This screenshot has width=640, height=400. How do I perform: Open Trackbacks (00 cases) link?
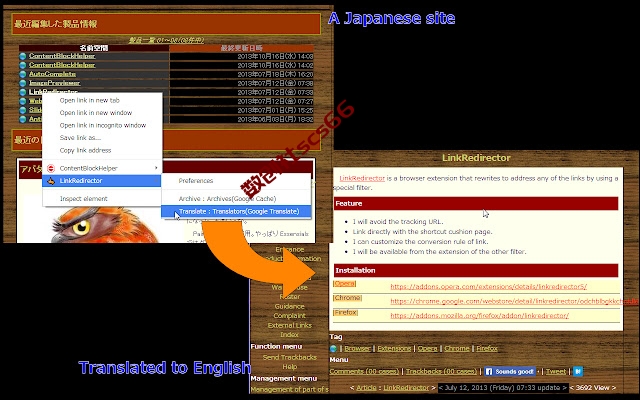pyautogui.click(x=441, y=371)
